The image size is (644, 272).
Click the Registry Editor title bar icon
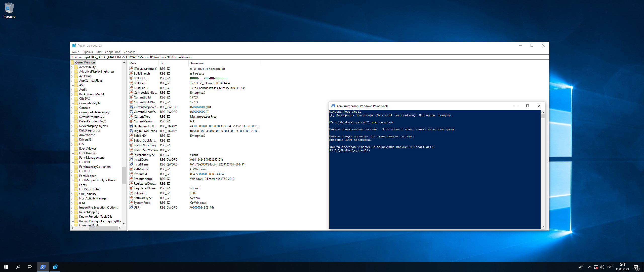[74, 46]
